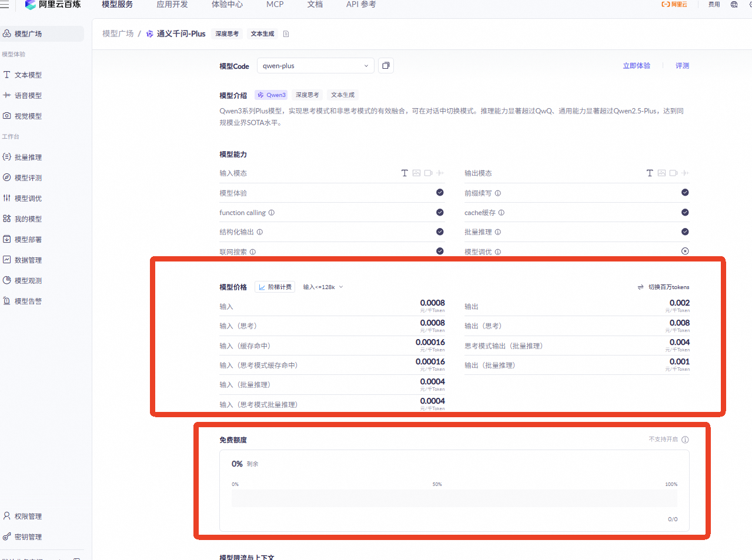Show info tooltip for cache缓存
Screen dimensions: 752x560
tap(502, 213)
